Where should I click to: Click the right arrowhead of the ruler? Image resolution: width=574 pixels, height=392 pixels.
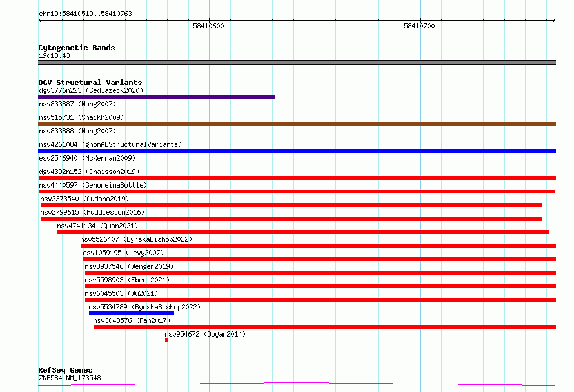point(554,21)
